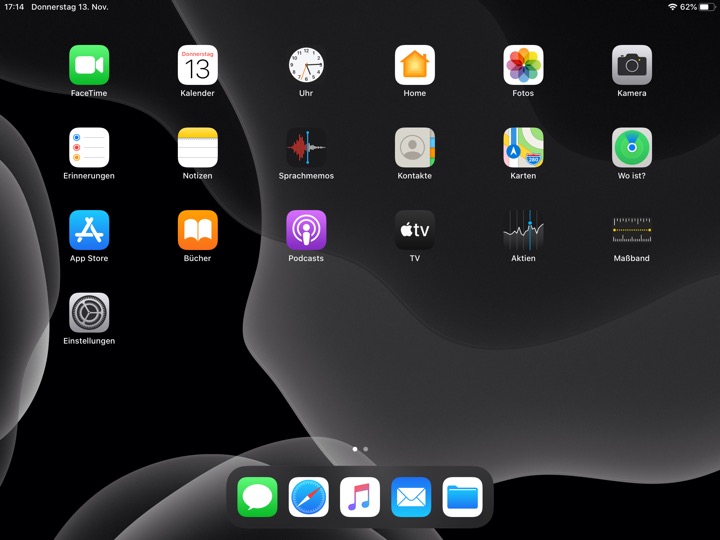Open the Bücher app

point(197,231)
